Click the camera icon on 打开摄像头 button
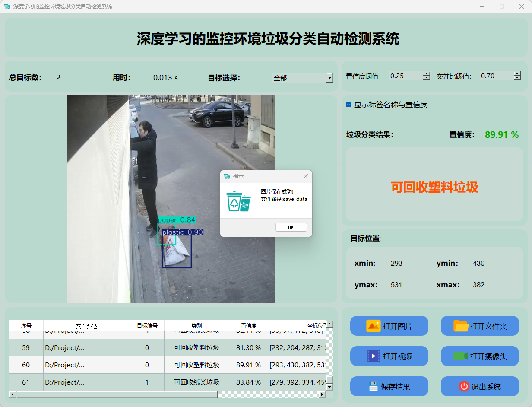Viewport: 532px width, 407px height. coord(460,356)
